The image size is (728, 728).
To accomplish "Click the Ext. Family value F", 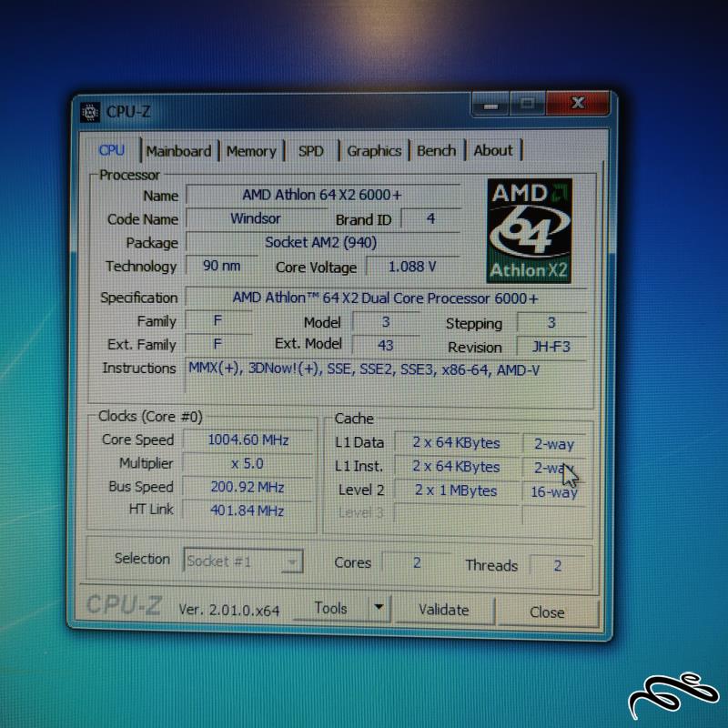I will (x=217, y=344).
